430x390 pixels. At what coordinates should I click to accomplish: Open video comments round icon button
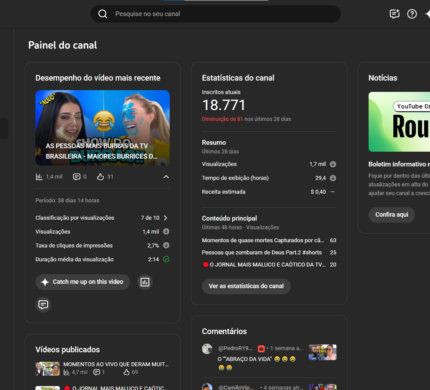[43, 305]
